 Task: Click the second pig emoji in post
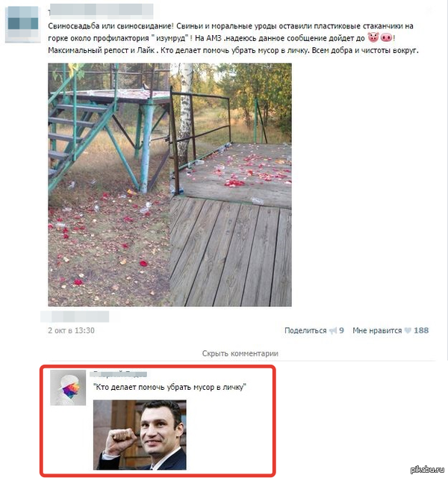point(386,38)
